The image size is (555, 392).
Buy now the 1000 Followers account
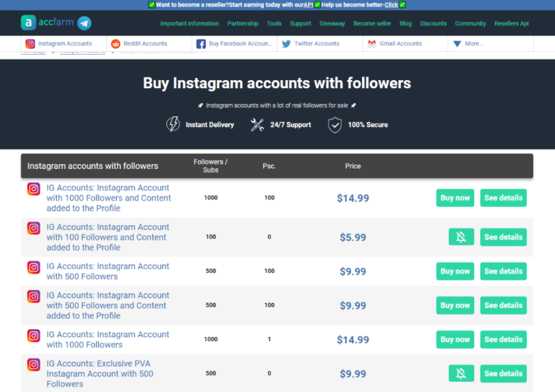(x=455, y=339)
